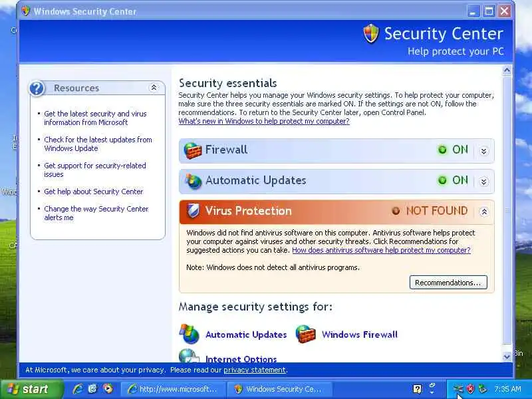Click the network connection tray icon
Screen dimensions: 532x399
(x=458, y=389)
